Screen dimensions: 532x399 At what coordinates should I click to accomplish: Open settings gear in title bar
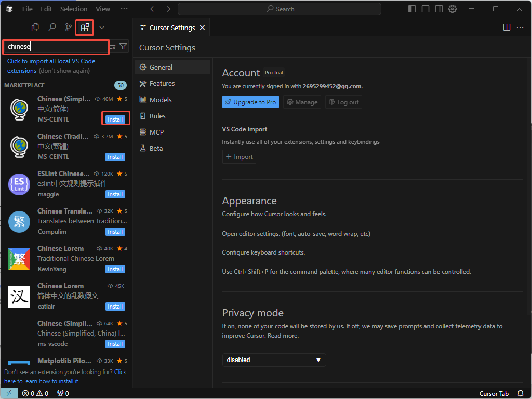point(453,9)
